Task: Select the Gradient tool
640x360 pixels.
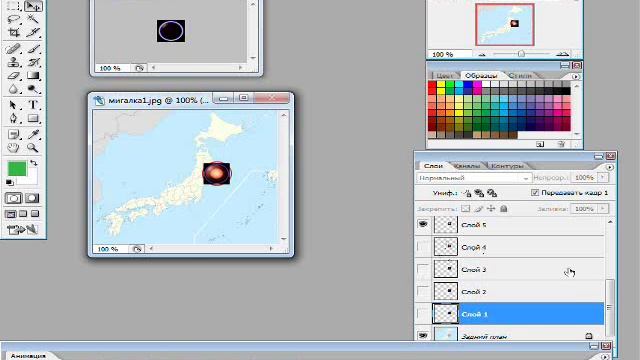Action: 33,76
